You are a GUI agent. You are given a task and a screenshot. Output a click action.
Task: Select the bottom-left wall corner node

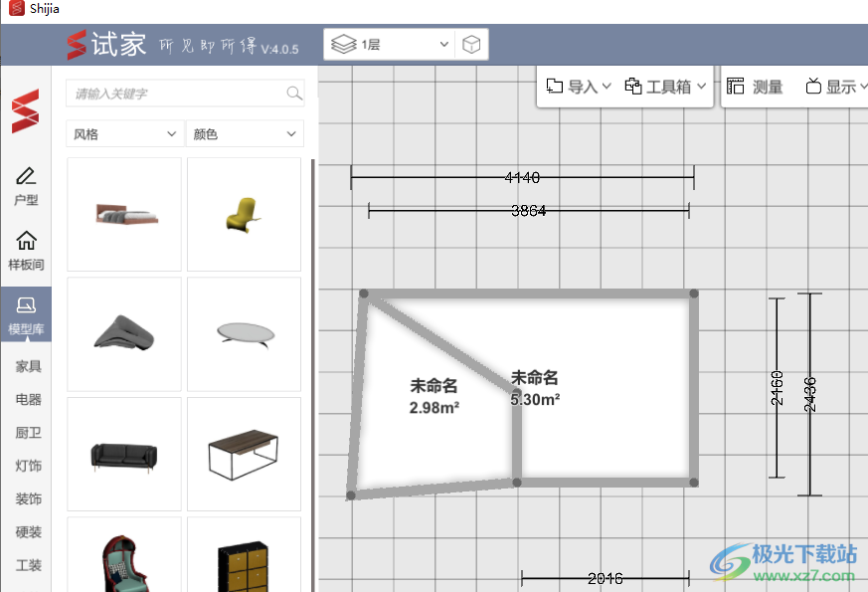pos(351,495)
